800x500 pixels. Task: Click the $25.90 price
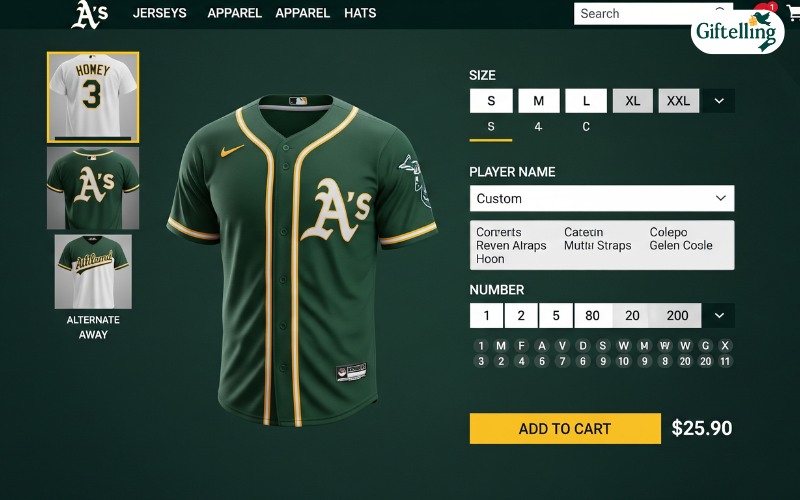(702, 428)
